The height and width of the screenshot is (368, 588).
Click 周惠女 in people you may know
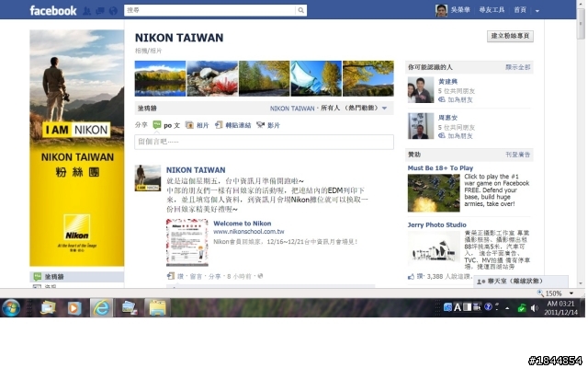point(447,118)
